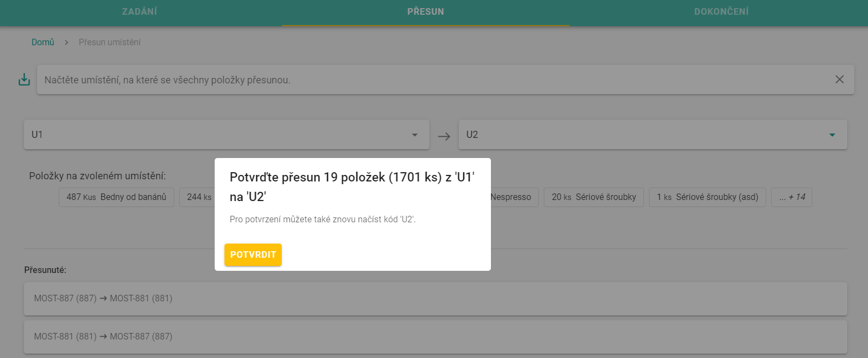The width and height of the screenshot is (868, 358).
Task: Click the scan location import icon
Action: point(24,80)
